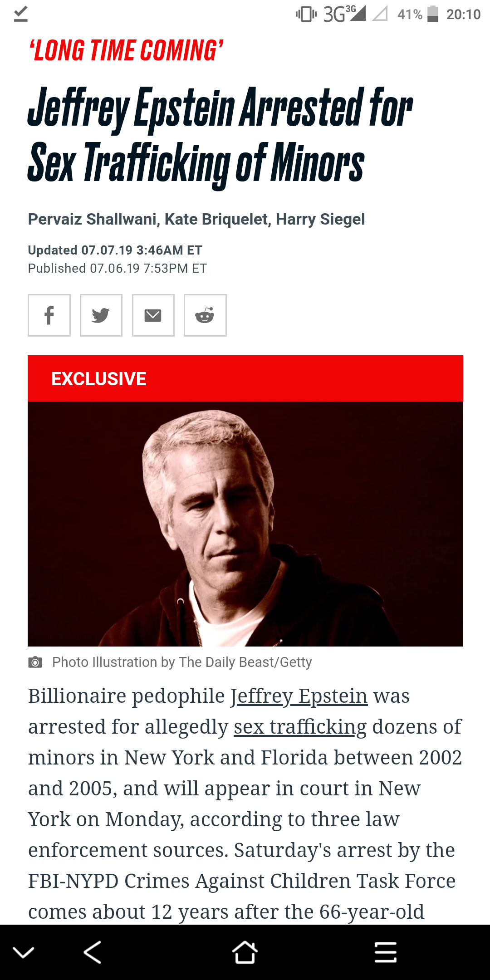
Task: Open Kate Briquelet's author profile
Action: (216, 219)
